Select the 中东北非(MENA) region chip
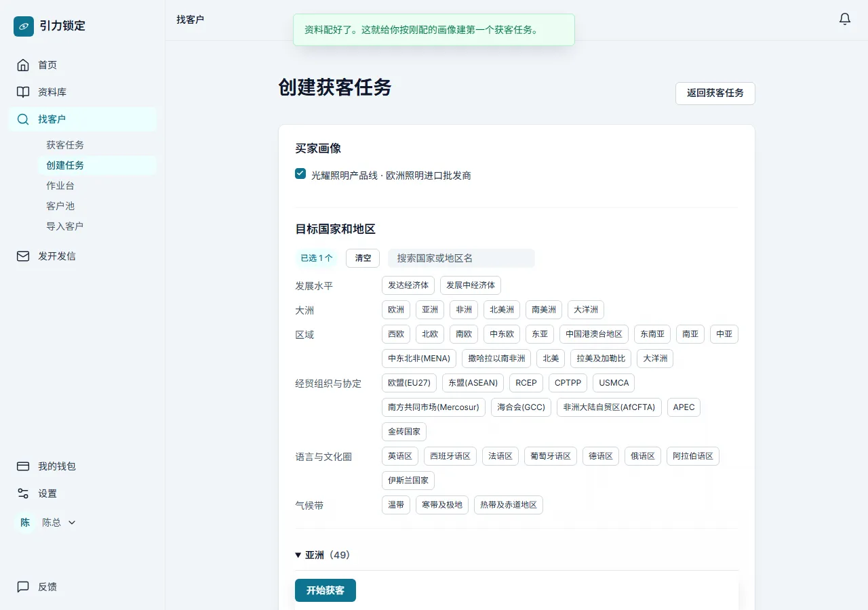The width and height of the screenshot is (868, 610). 419,359
